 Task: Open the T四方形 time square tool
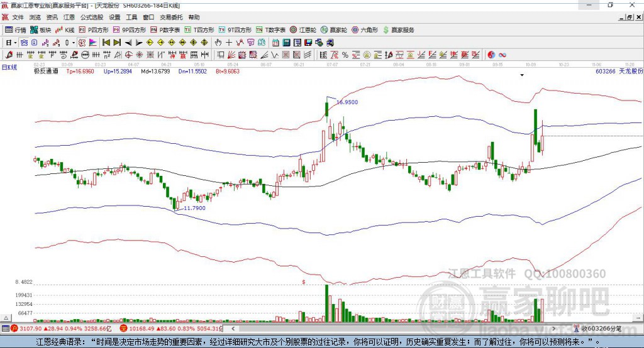(199, 30)
